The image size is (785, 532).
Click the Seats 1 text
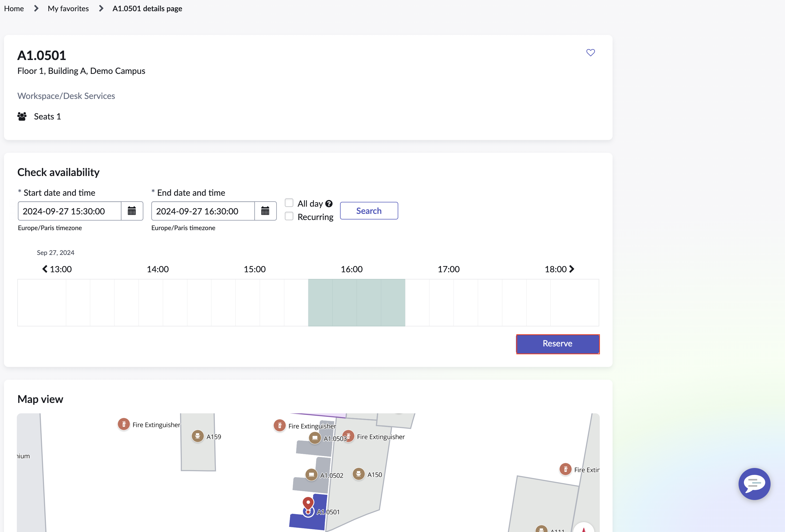click(x=47, y=117)
